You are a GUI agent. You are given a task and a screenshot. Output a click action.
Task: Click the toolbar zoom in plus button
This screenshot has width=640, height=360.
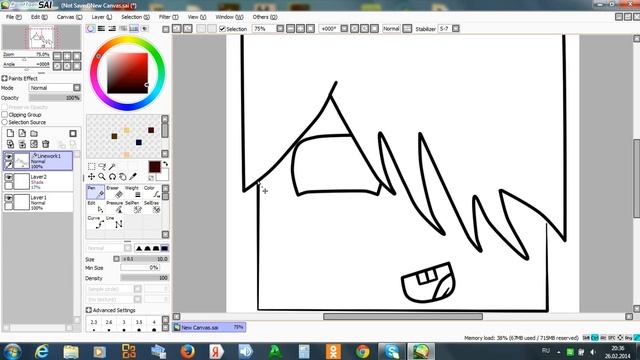click(x=300, y=29)
